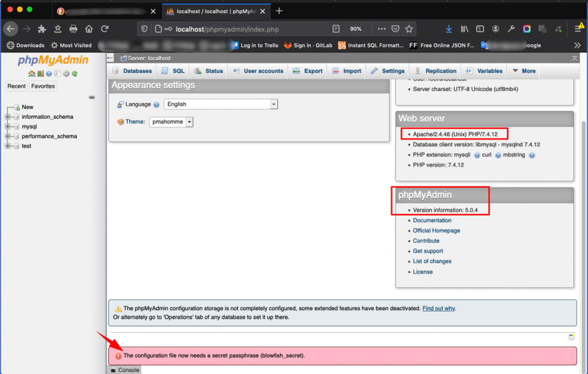Visit the Official Homepage link
This screenshot has width=588, height=374.
point(436,231)
